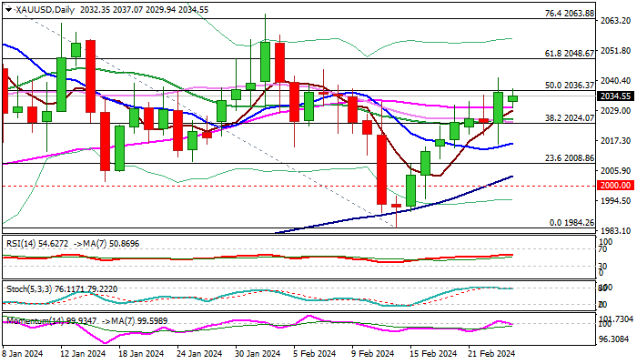
Task: Click the 1983.10 value on price axis
Action: [616, 231]
